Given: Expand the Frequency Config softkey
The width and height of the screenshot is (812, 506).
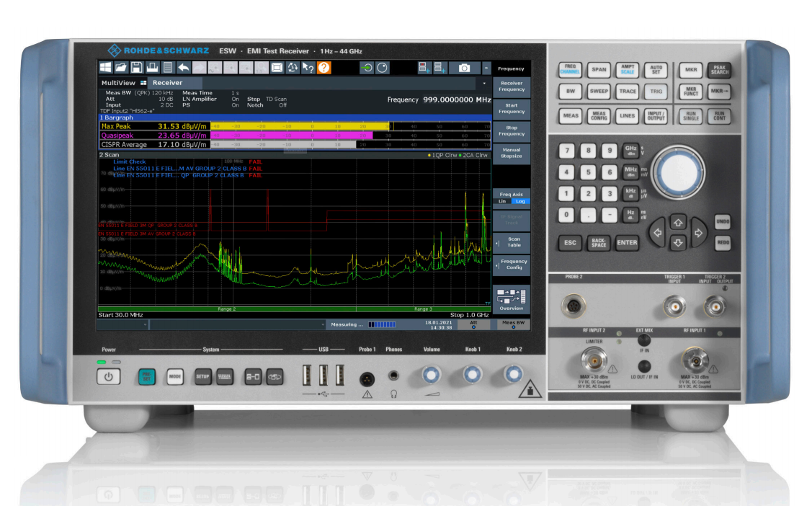Looking at the screenshot, I should pos(512,265).
